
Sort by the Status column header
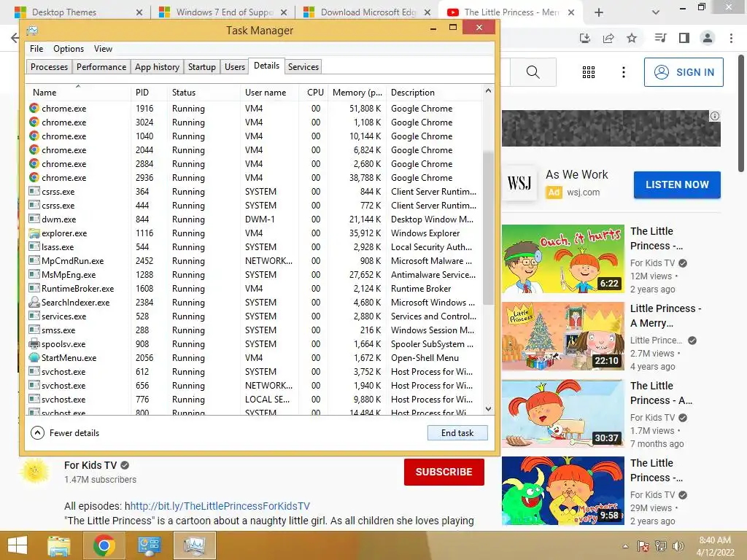(x=204, y=93)
